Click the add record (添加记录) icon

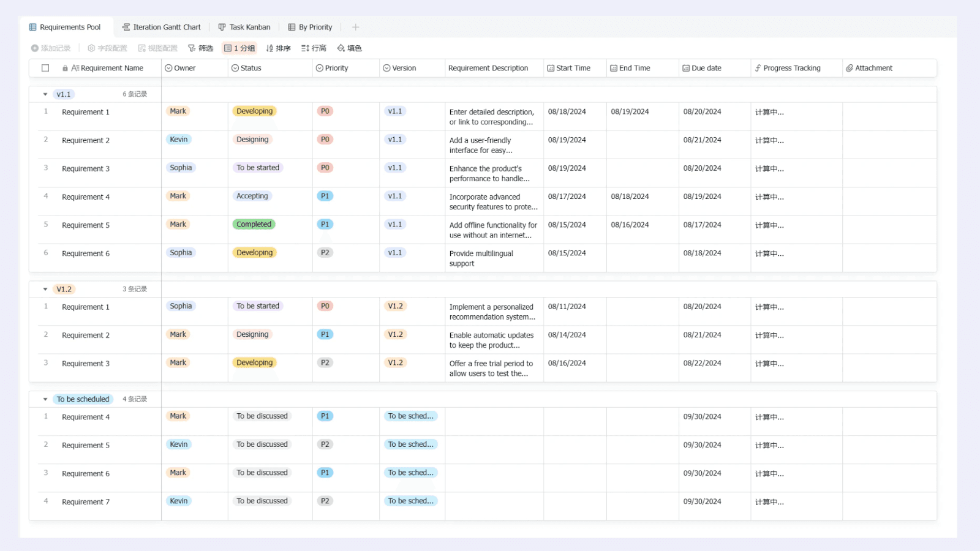coord(35,48)
